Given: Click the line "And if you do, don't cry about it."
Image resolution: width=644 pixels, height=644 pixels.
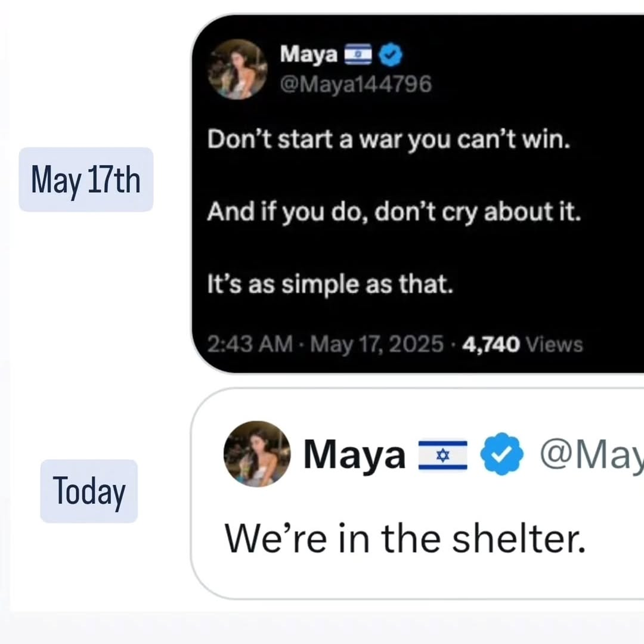Looking at the screenshot, I should coord(394,212).
